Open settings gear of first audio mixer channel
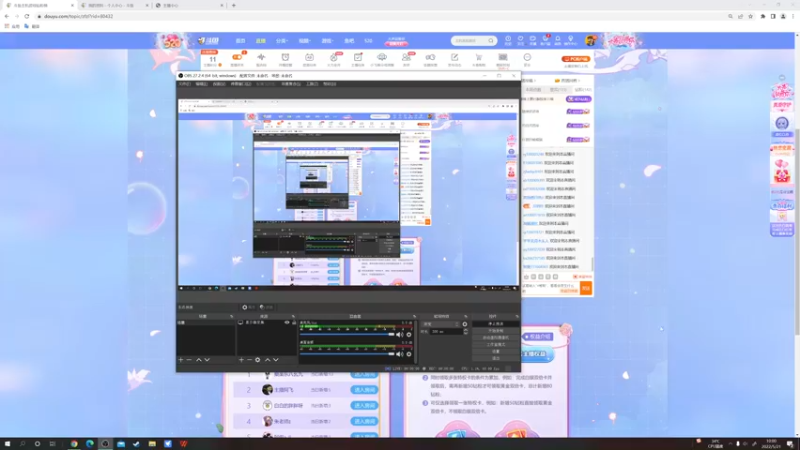The width and height of the screenshot is (800, 450). 409,335
